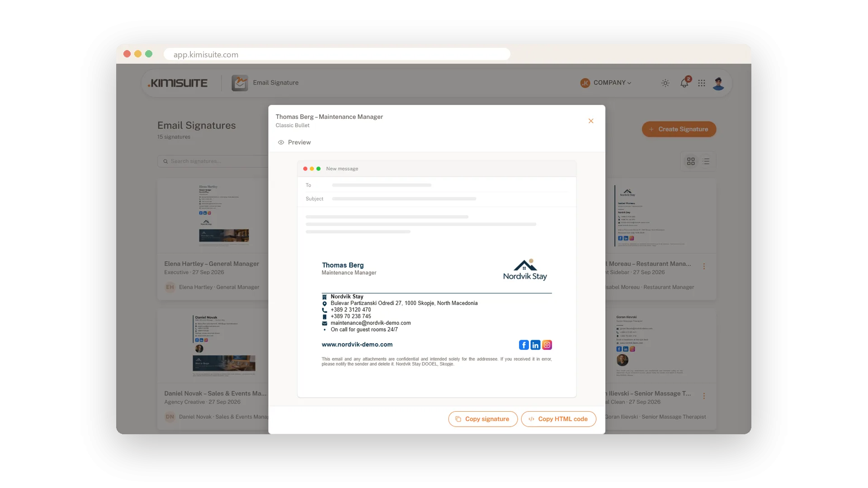Viewport: 868px width, 488px height.
Task: Open the user profile avatar menu
Action: (x=718, y=83)
